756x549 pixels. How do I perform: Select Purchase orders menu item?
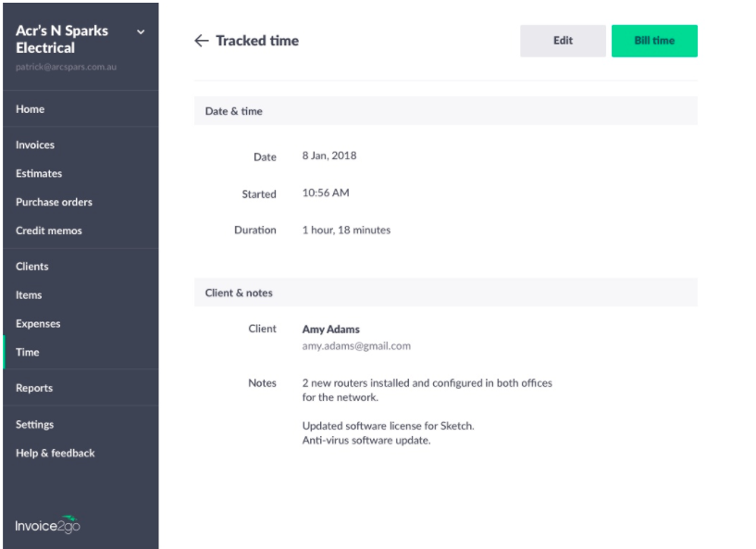point(54,202)
